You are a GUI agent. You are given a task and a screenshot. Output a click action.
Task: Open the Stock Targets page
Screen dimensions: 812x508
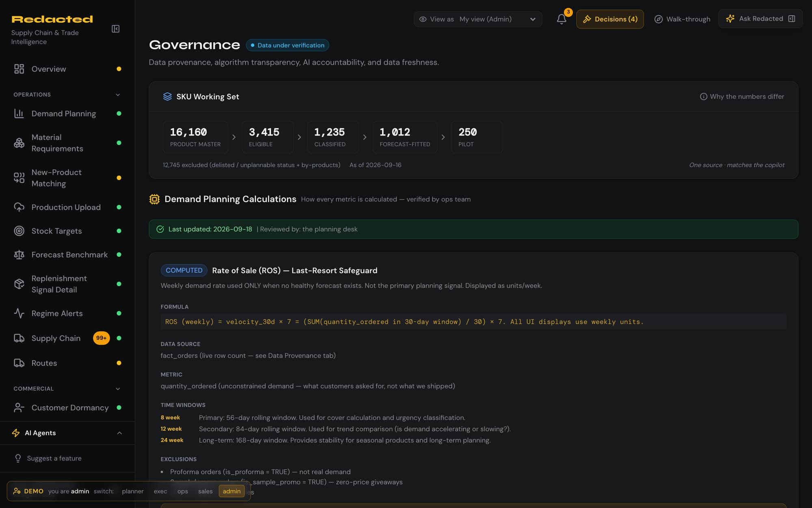pyautogui.click(x=67, y=231)
